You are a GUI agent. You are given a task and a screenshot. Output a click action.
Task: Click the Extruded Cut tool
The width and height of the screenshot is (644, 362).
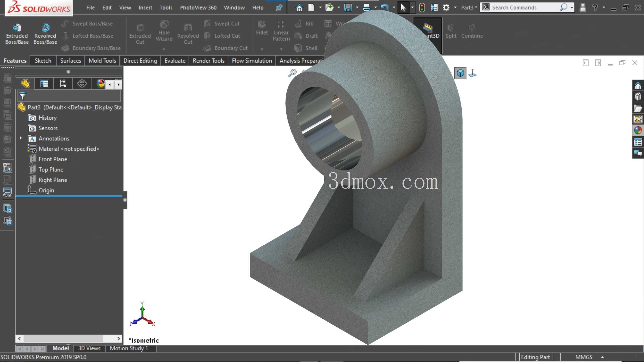(140, 34)
